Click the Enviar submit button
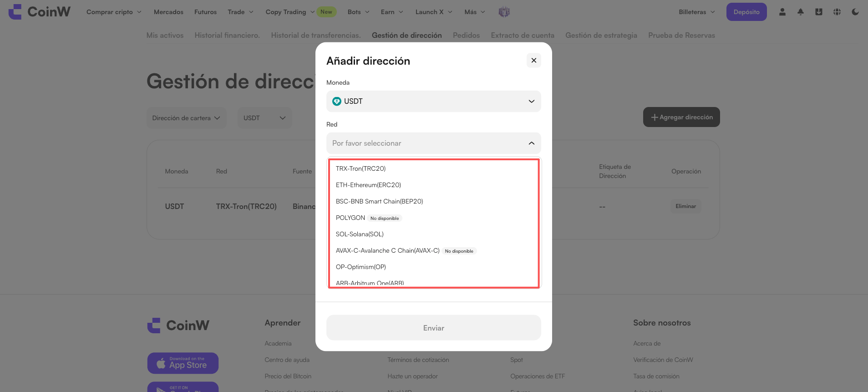 click(x=433, y=328)
